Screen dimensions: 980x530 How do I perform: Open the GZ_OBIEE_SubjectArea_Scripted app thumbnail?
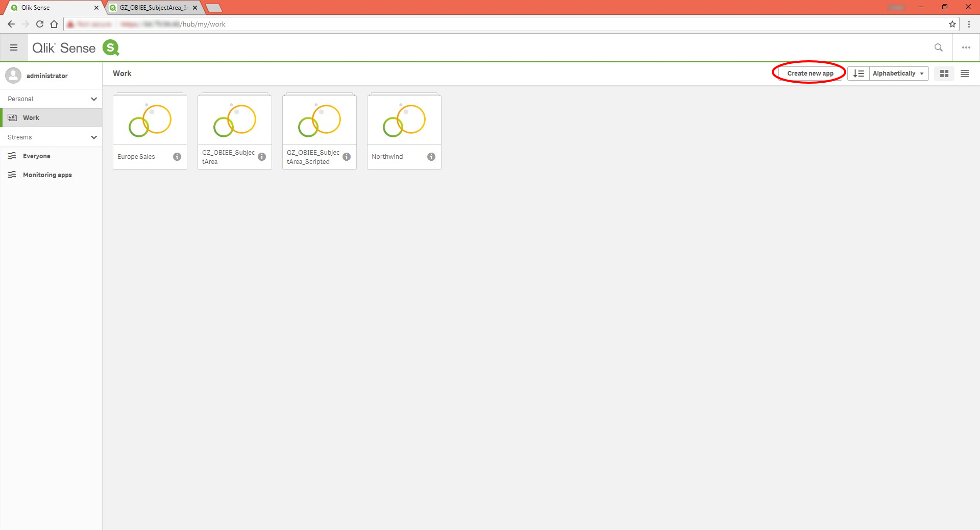(x=320, y=119)
